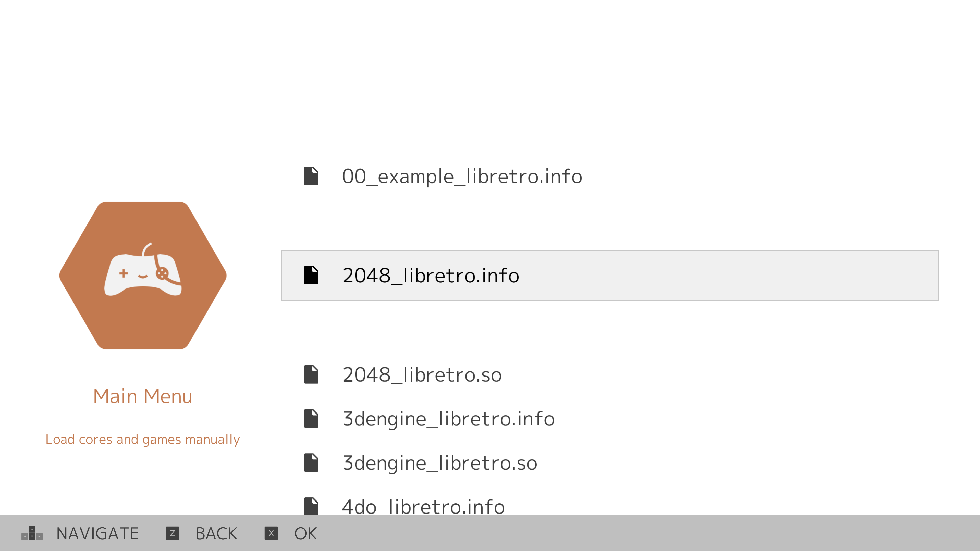Select 3dengine_libretro.so core file
The height and width of the screenshot is (551, 980).
click(610, 463)
